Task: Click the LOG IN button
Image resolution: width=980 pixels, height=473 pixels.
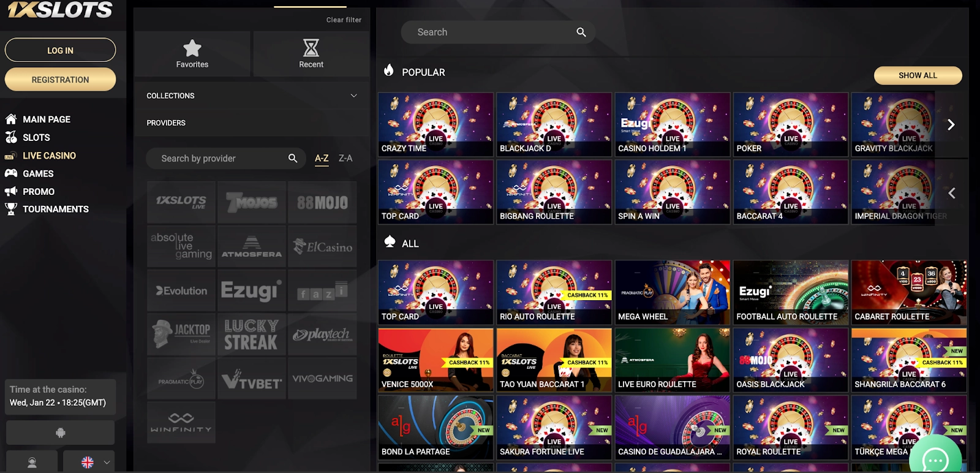Action: coord(60,50)
